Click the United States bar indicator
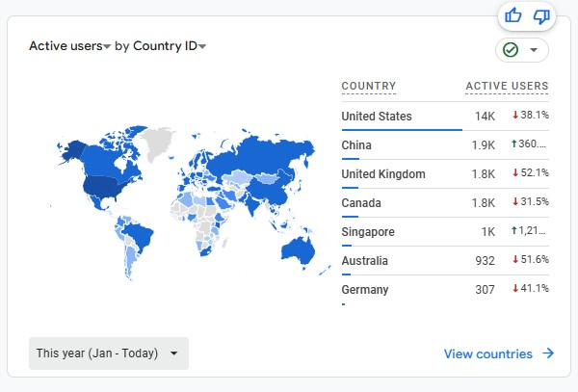The height and width of the screenshot is (392, 578). click(x=401, y=129)
